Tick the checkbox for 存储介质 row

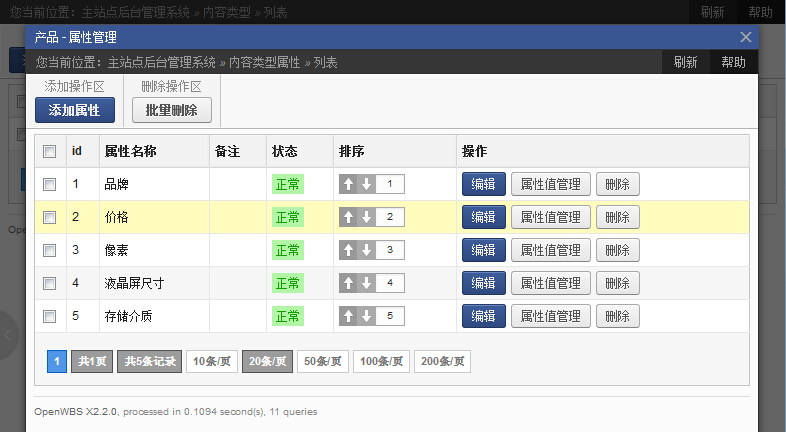coord(49,316)
